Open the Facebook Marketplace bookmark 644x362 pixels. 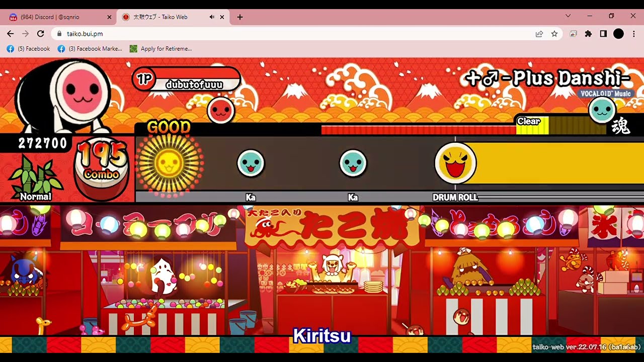coord(90,49)
